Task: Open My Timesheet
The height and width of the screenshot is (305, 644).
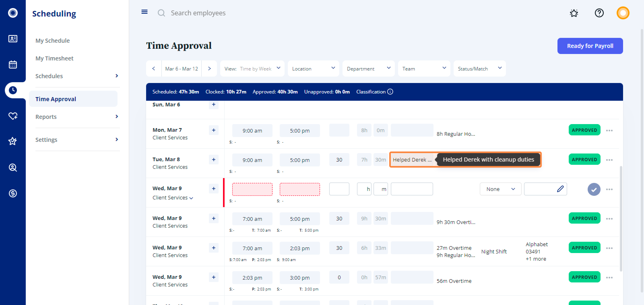Action: click(x=54, y=58)
